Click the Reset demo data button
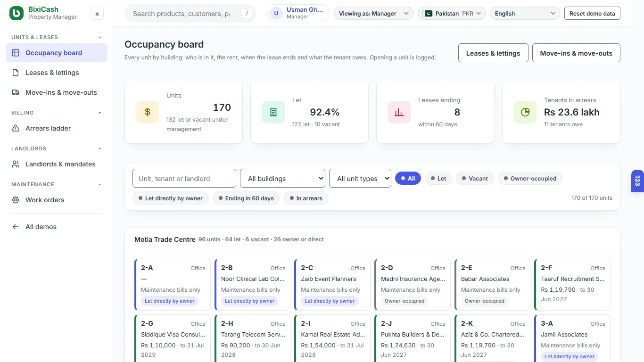 point(592,13)
